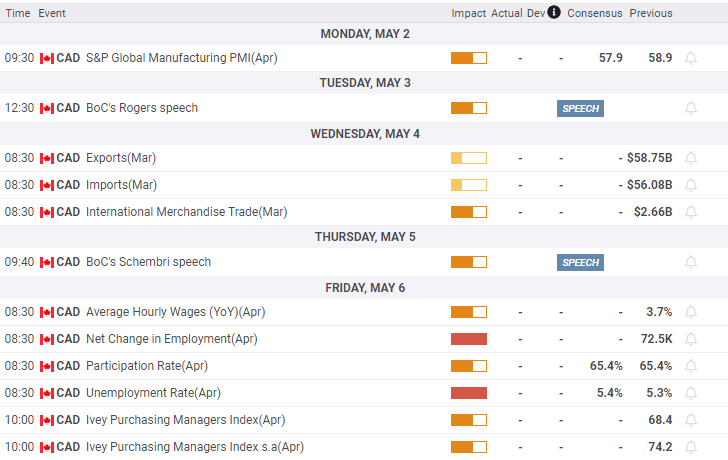Screen dimensions: 728x460
Task: Click bell icon for International Merchandise Trade
Action: click(690, 212)
